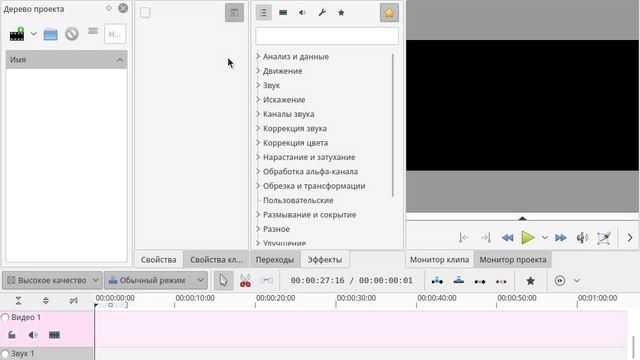640x360 pixels.
Task: Switch to the Переходы tab
Action: click(x=275, y=260)
